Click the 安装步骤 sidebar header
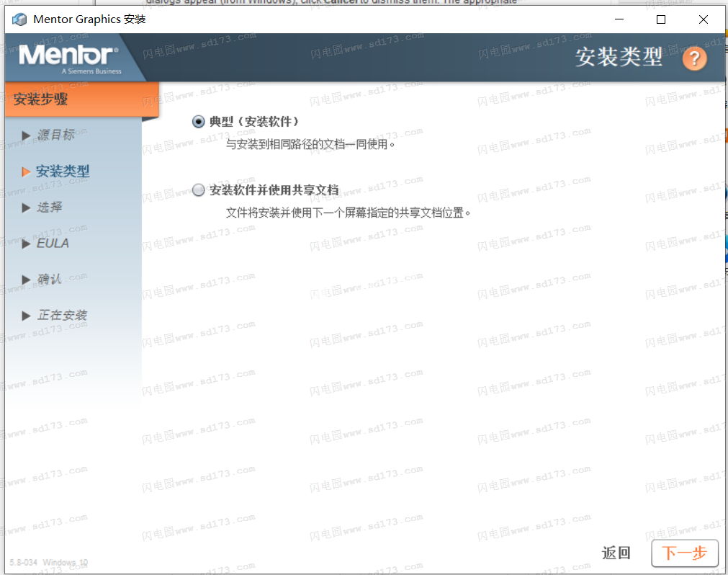Image resolution: width=728 pixels, height=575 pixels. [41, 99]
